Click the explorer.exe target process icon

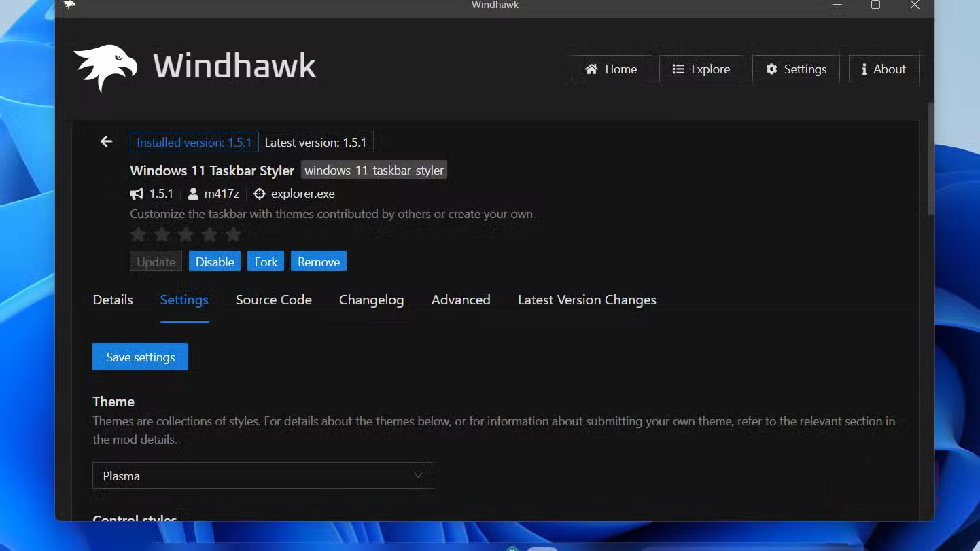point(260,194)
